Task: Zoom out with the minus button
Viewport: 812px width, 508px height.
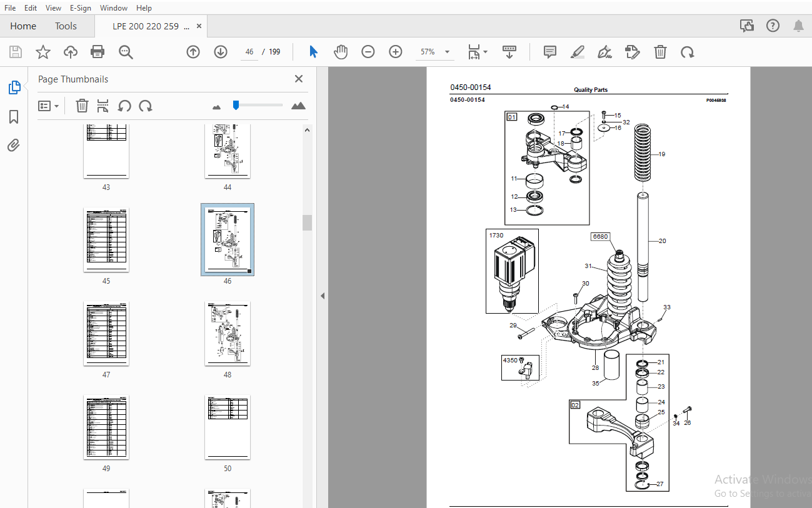Action: click(x=368, y=52)
